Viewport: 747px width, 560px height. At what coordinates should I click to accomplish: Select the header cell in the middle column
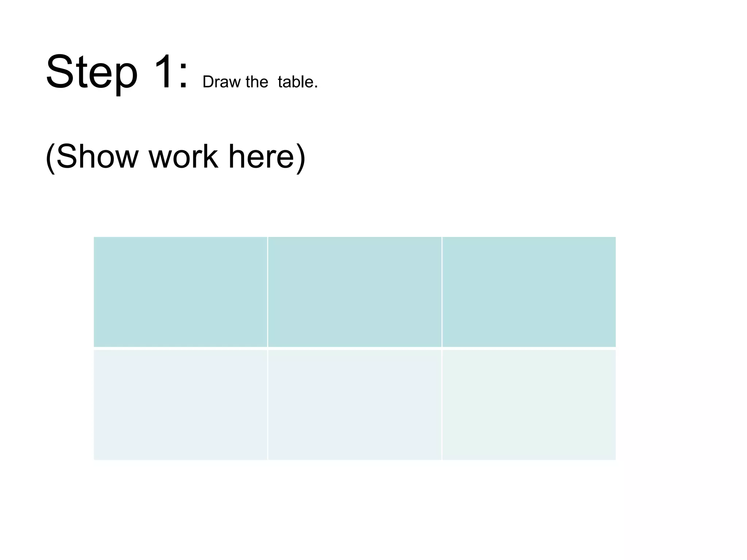point(355,292)
